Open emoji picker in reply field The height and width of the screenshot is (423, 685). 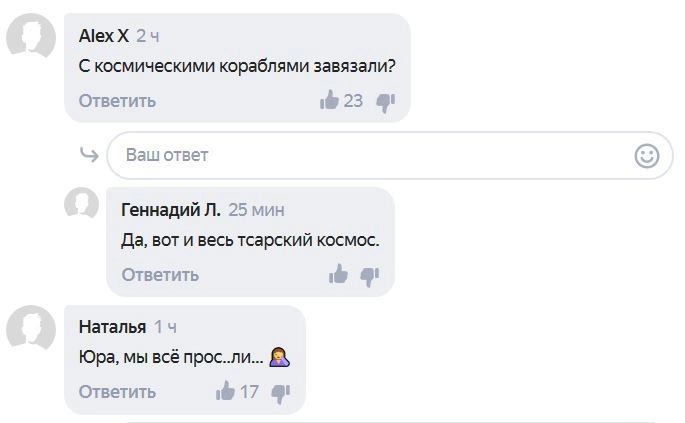[647, 156]
